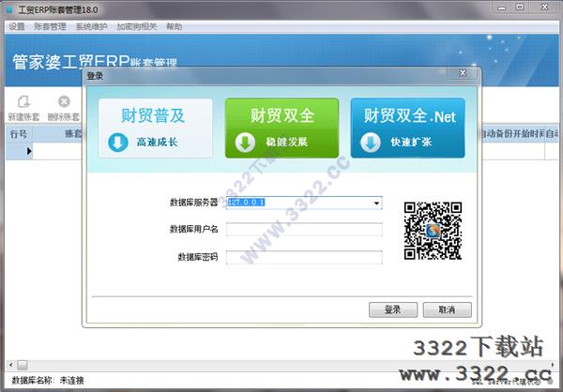Click the download arrow icon in 财贸普及 card
Screen dimensions: 563x392
click(x=118, y=143)
